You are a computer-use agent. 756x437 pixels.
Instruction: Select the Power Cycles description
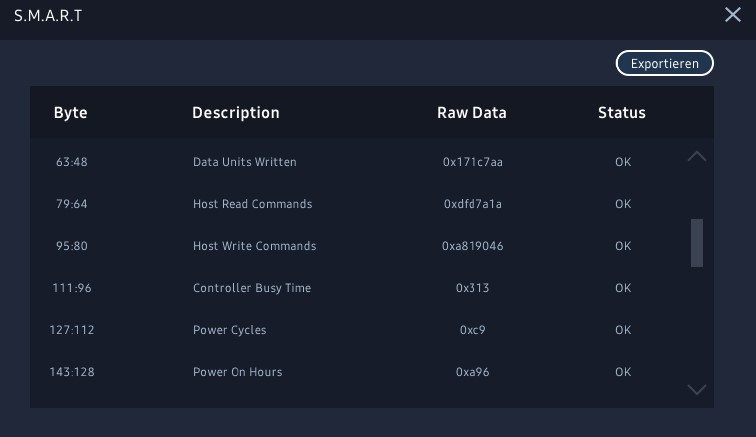[x=230, y=330]
